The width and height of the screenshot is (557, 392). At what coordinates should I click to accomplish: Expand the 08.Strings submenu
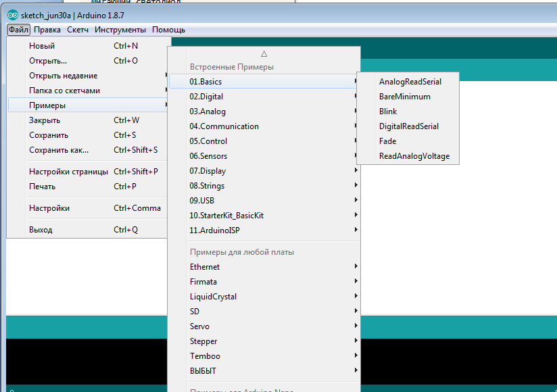coord(264,186)
